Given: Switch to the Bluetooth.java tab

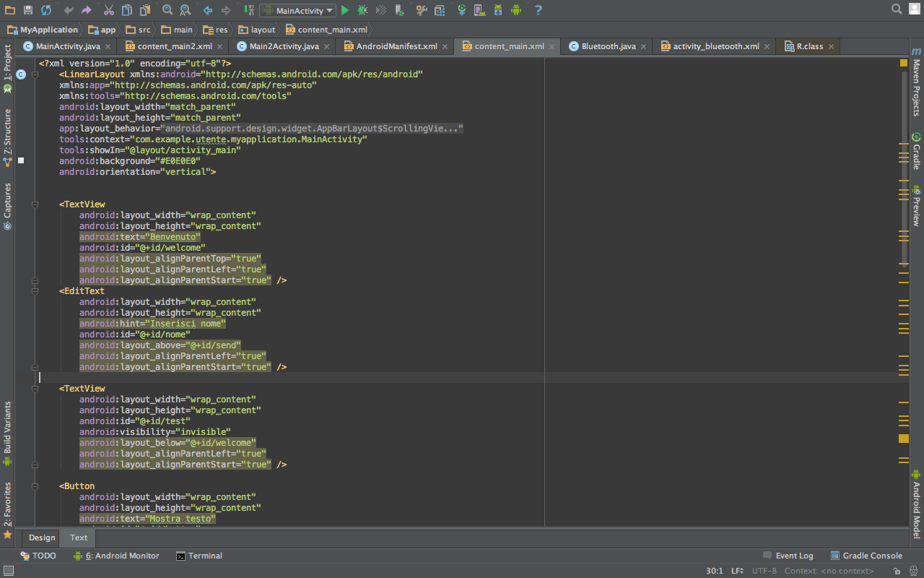Looking at the screenshot, I should (608, 46).
